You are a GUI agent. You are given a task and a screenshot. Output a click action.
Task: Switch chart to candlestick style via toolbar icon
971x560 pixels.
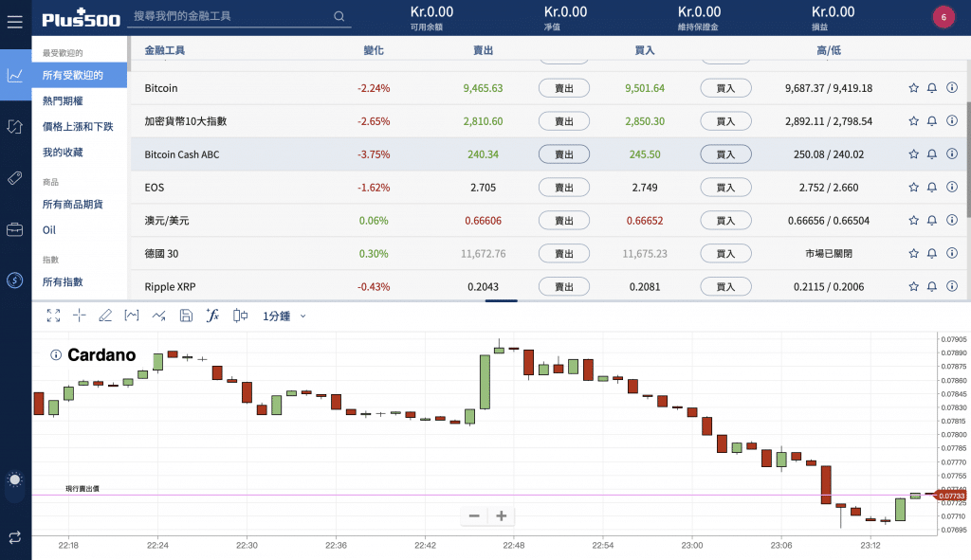(240, 316)
